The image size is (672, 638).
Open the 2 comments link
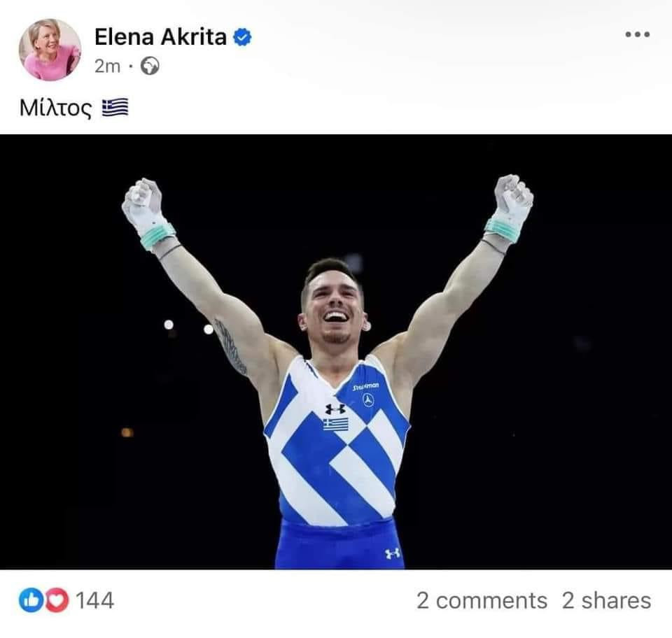(482, 600)
